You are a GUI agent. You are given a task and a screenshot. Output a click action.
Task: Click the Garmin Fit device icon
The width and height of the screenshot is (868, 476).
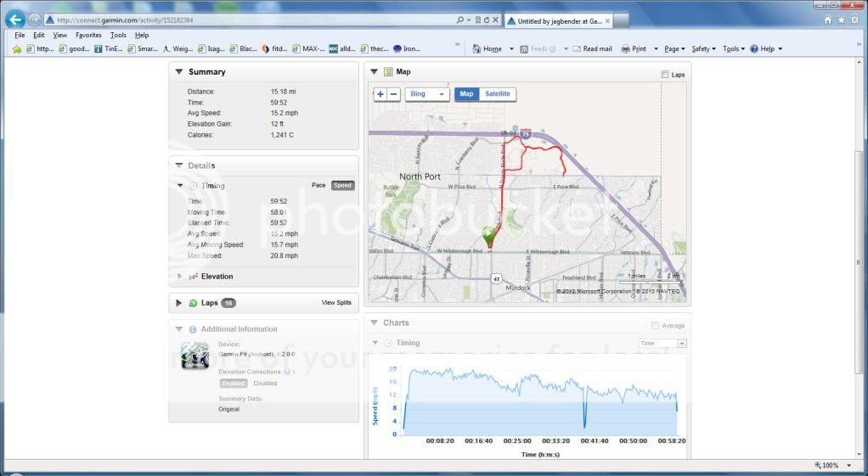pyautogui.click(x=195, y=355)
